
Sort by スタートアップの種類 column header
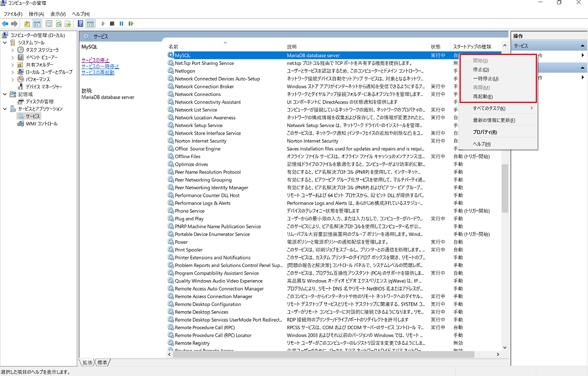[475, 46]
